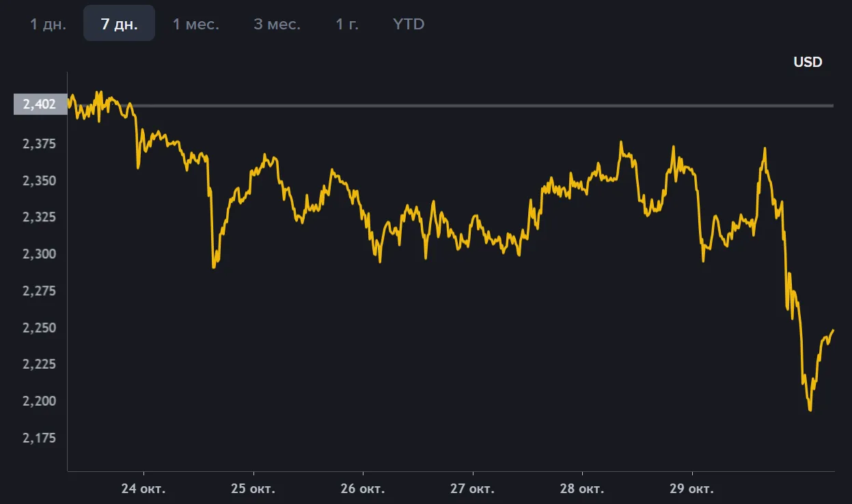The height and width of the screenshot is (504, 852).
Task: Click the 29 окт. date label
Action: (691, 489)
